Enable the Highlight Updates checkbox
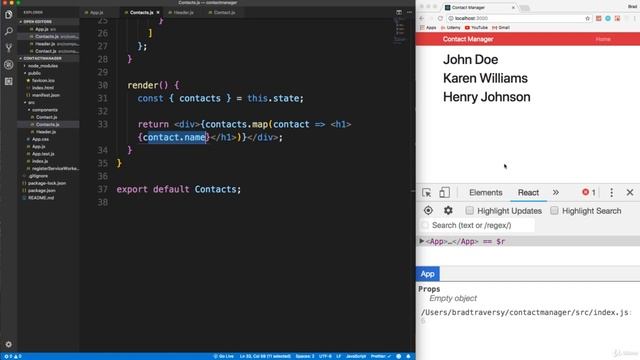The width and height of the screenshot is (640, 360). pyautogui.click(x=469, y=211)
